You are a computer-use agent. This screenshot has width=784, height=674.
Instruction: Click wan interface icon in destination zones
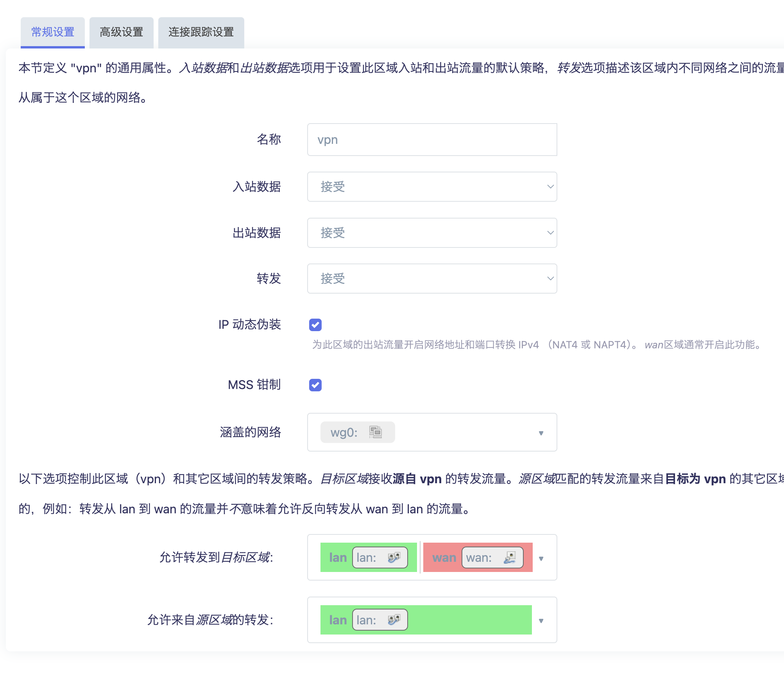click(510, 557)
